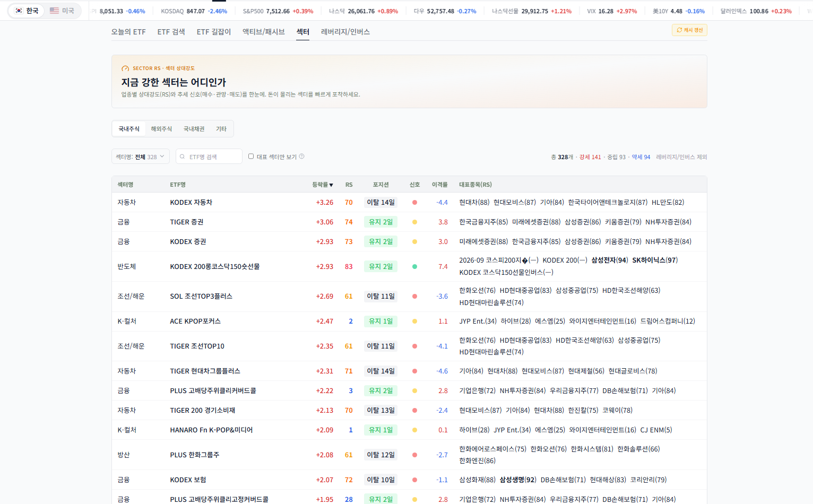Screen dimensions: 813x504
Task: Click the KOSDAQ 847.07 ticker item
Action: tap(194, 11)
